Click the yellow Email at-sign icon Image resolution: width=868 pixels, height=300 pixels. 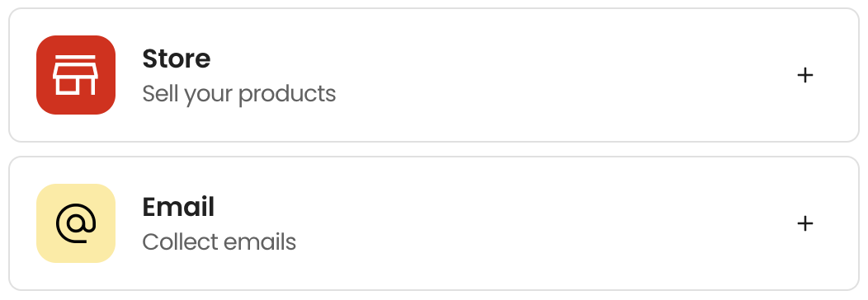click(x=76, y=223)
